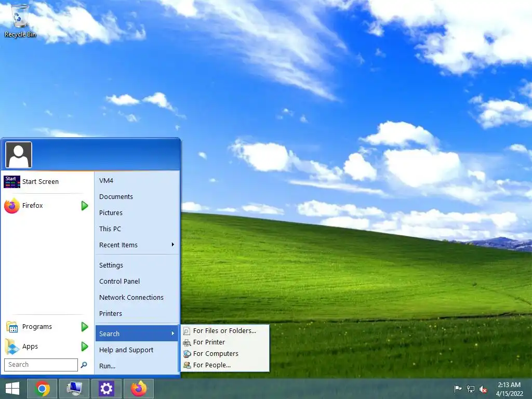The width and height of the screenshot is (532, 399).
Task: Click the user account picture
Action: [19, 155]
